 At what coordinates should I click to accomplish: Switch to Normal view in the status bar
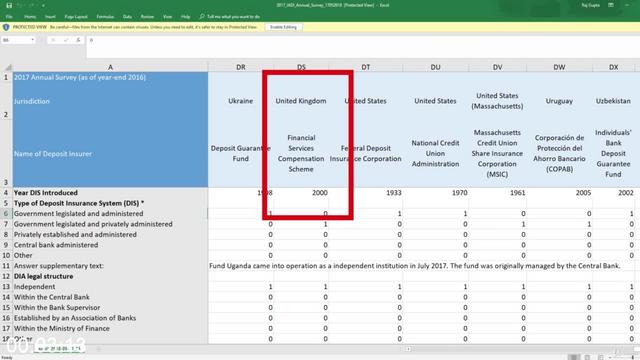coord(574,357)
